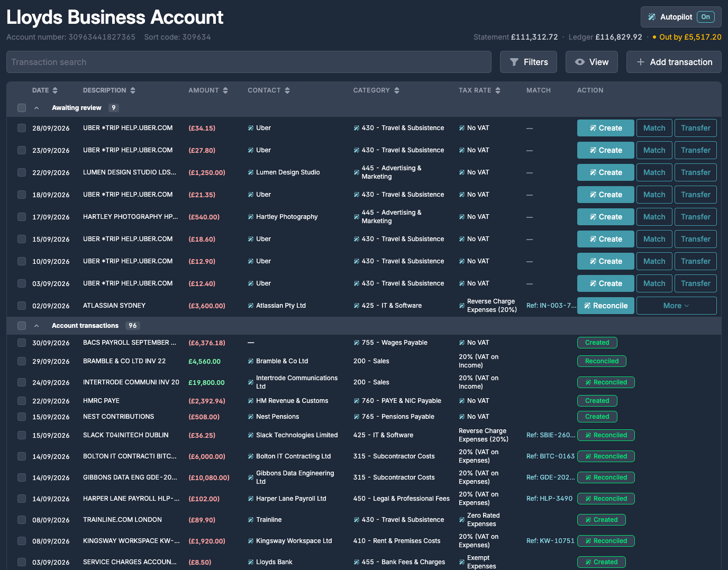Click the funnel icon on Filters
Screen dimensions: 728x570
[514, 62]
